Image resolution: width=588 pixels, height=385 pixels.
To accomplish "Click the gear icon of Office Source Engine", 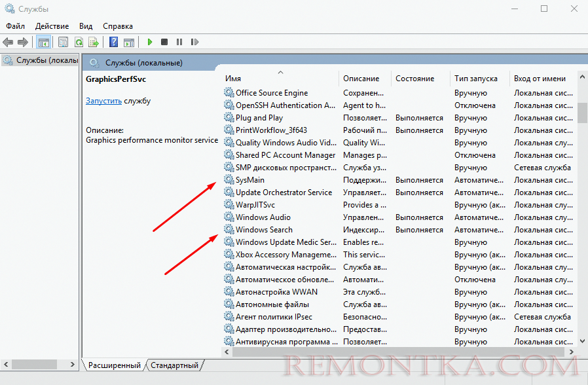I will pos(229,92).
